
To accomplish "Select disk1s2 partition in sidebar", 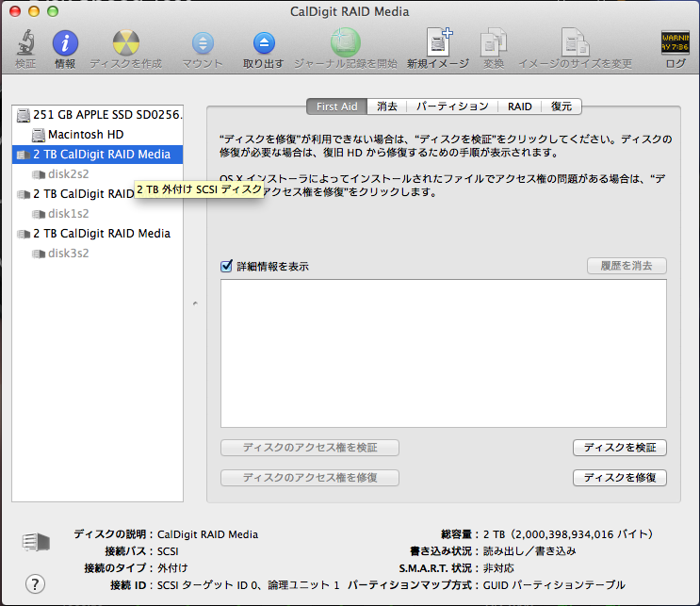I will click(x=97, y=214).
